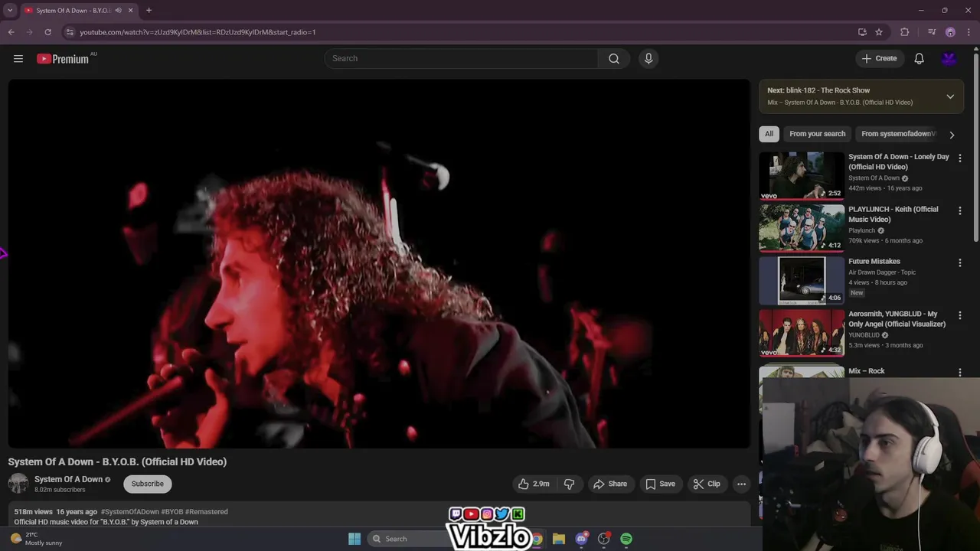Click the B.Y.O.B. video player
This screenshot has height=551, width=980.
click(x=379, y=264)
